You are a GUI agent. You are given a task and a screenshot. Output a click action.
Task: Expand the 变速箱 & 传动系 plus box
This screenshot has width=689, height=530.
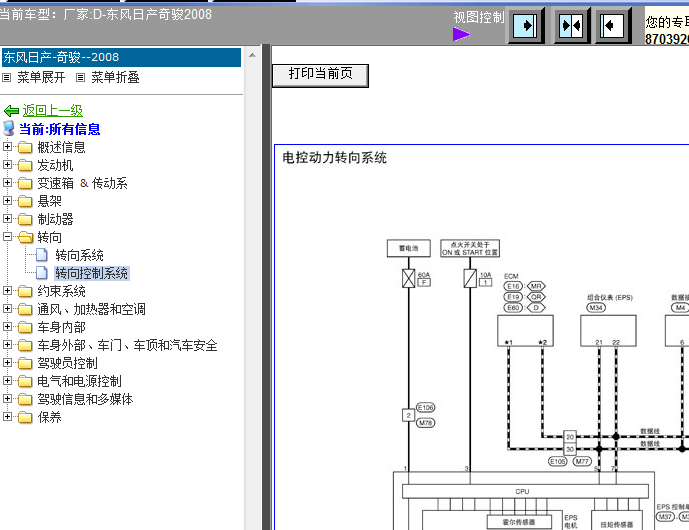pos(7,182)
